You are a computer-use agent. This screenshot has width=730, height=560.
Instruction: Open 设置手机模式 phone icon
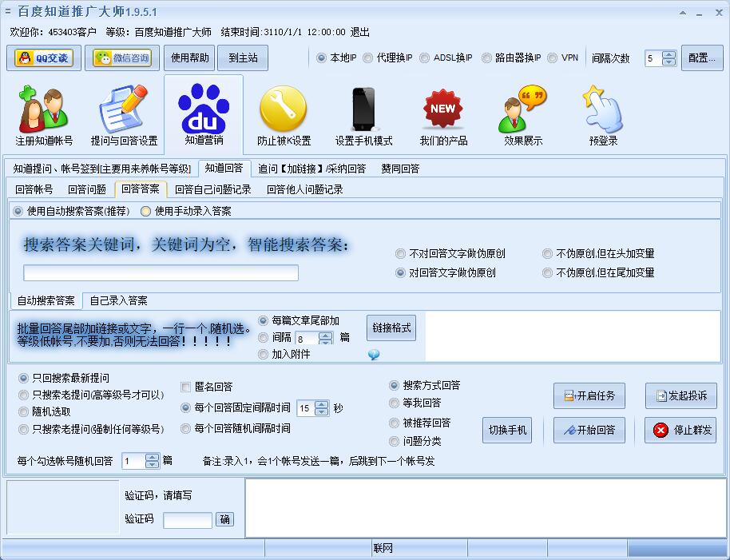pos(363,110)
